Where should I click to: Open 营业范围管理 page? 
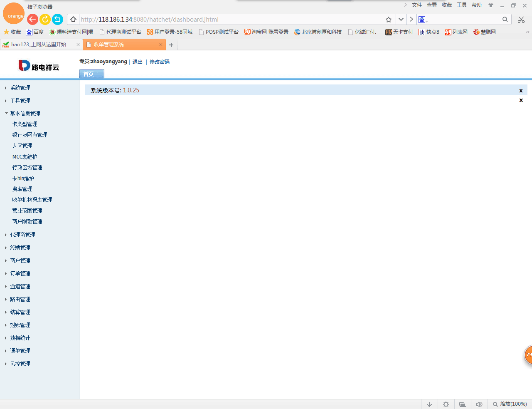click(x=27, y=211)
